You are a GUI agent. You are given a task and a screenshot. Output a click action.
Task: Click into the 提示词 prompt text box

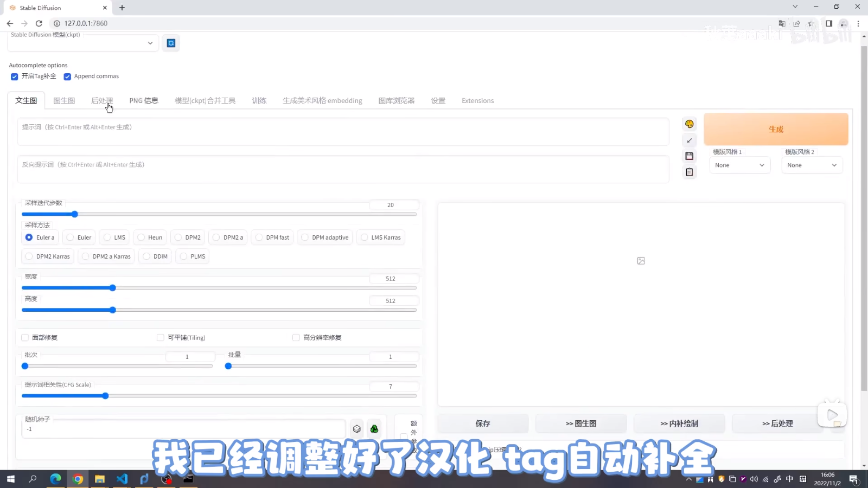coord(343,132)
